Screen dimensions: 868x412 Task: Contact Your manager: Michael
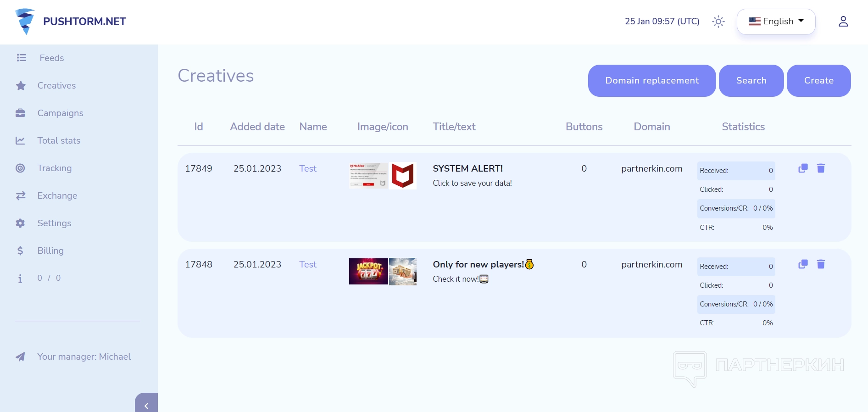pos(84,356)
